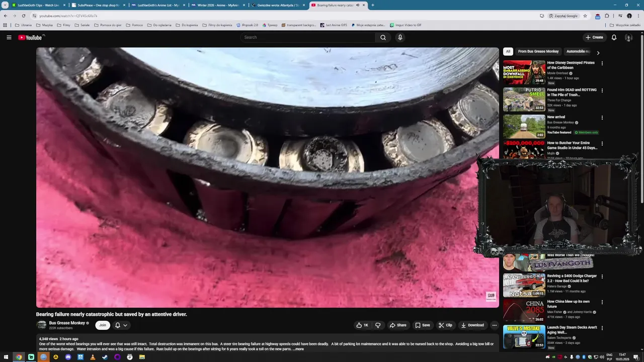
Task: Launch Discord from the taskbar
Action: (68, 357)
